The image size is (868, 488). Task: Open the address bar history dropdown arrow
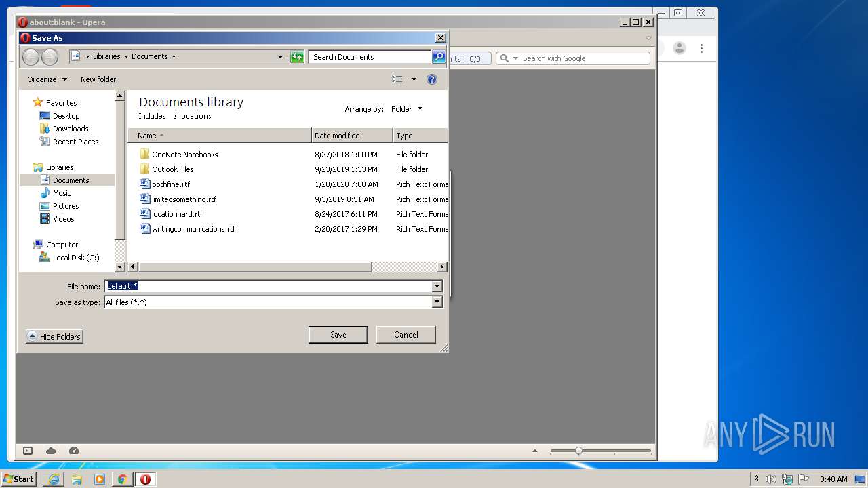280,57
